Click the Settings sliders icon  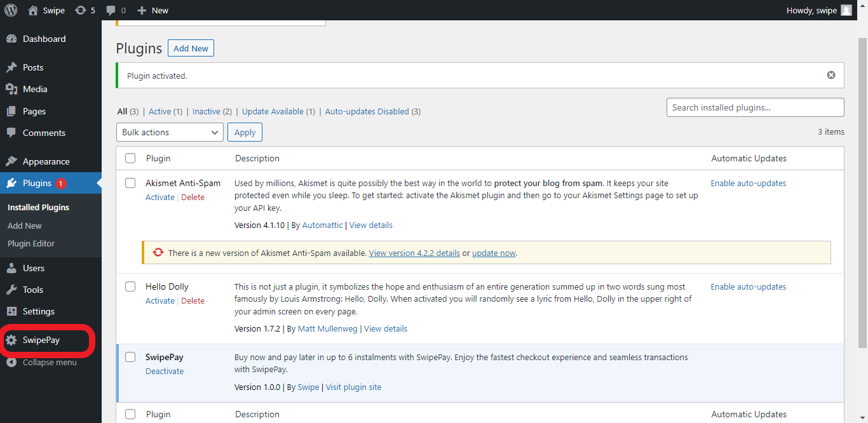pyautogui.click(x=11, y=311)
